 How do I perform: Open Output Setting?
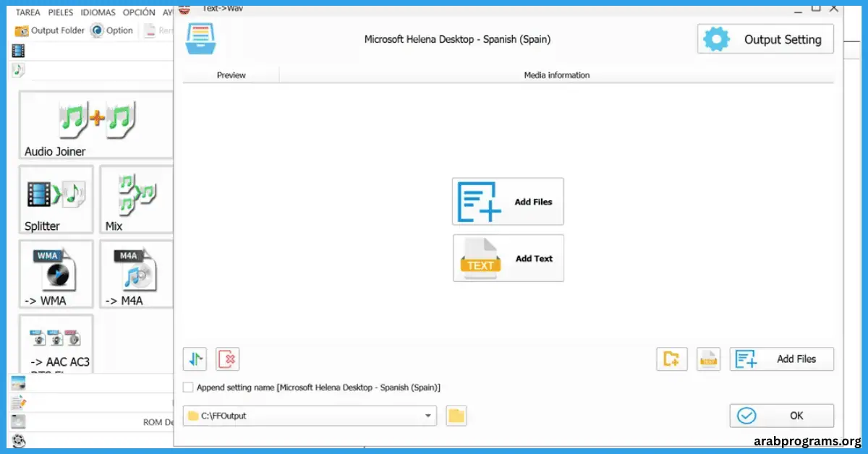click(x=765, y=39)
